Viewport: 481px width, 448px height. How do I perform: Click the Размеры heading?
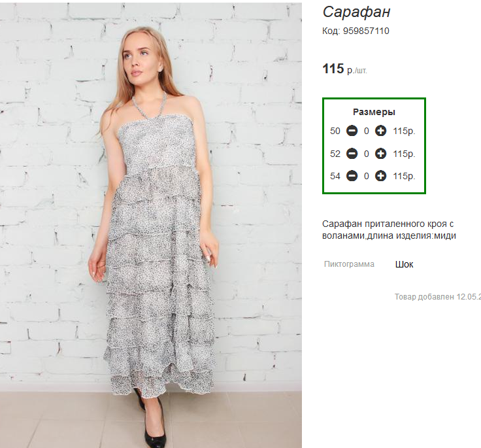click(x=374, y=112)
